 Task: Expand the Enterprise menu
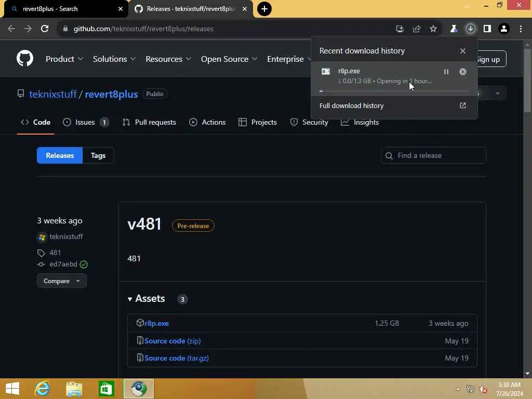[289, 59]
